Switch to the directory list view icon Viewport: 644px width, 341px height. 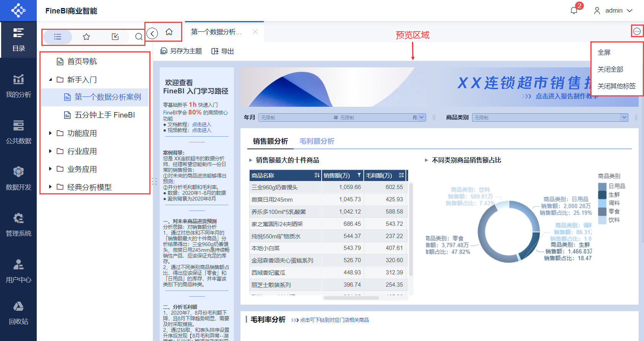pos(58,37)
